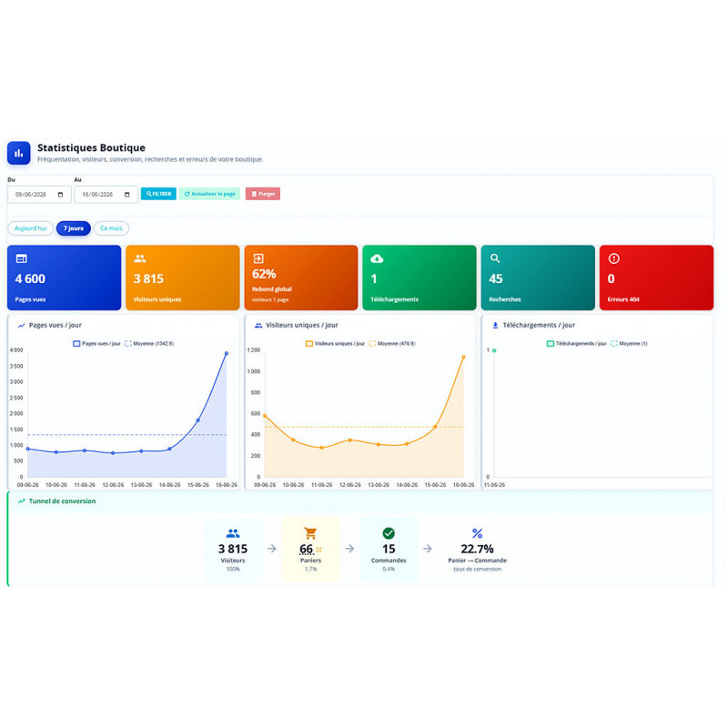
Task: Click the red Purger button
Action: [x=263, y=194]
